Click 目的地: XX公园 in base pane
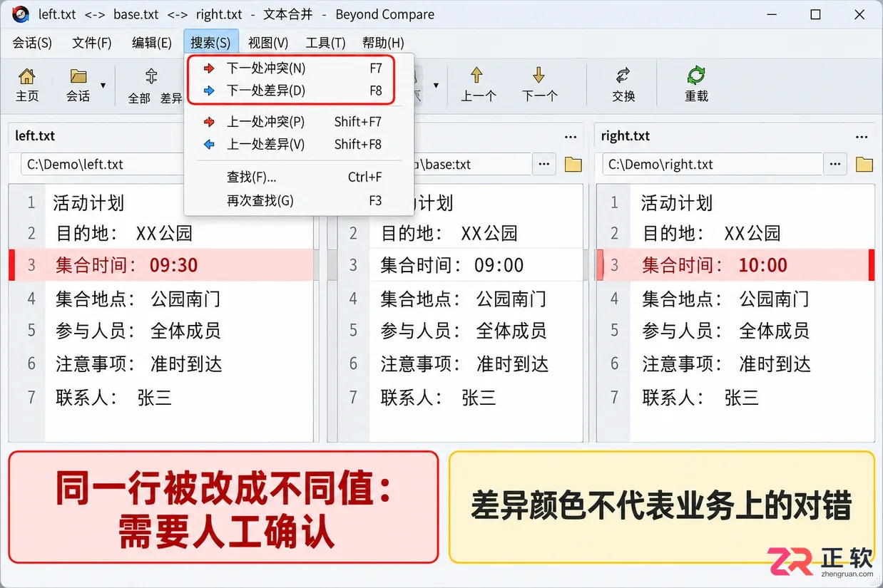 (449, 233)
